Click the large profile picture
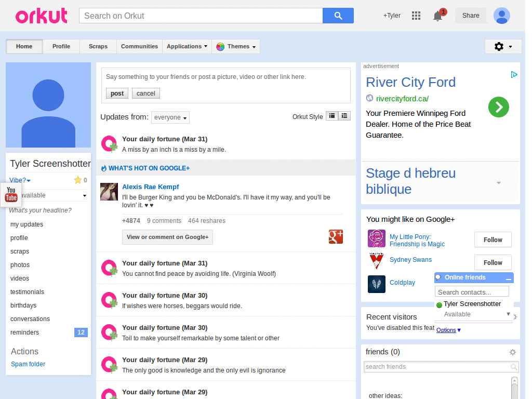 click(x=48, y=104)
